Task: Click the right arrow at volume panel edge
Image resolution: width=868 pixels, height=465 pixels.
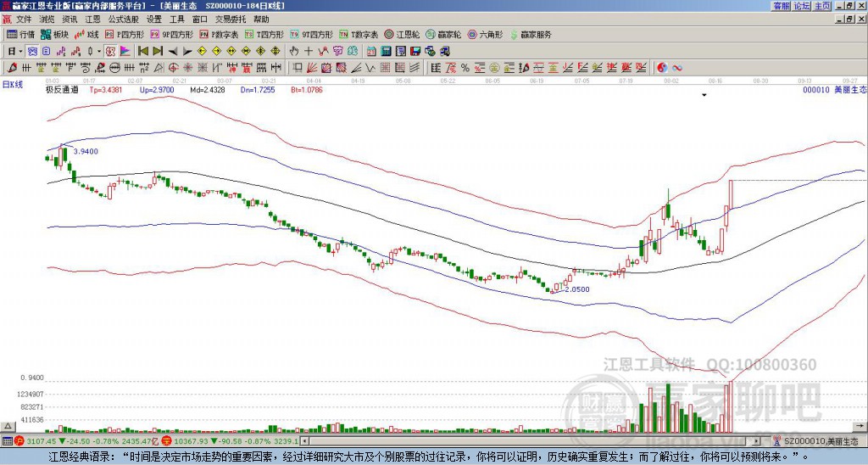Action: pyautogui.click(x=860, y=426)
